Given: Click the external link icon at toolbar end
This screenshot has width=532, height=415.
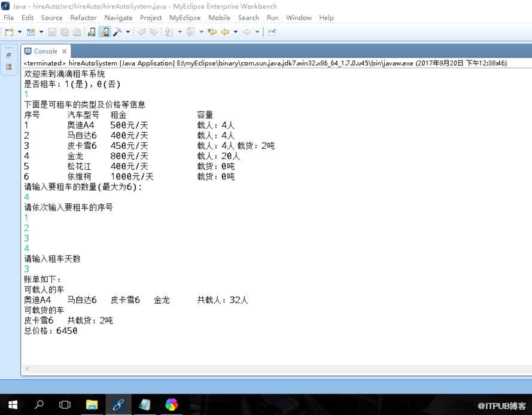Looking at the screenshot, I should pos(272,32).
